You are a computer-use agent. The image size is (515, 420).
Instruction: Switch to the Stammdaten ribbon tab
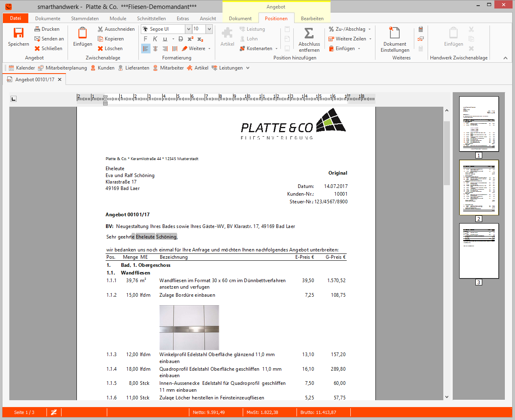point(85,19)
